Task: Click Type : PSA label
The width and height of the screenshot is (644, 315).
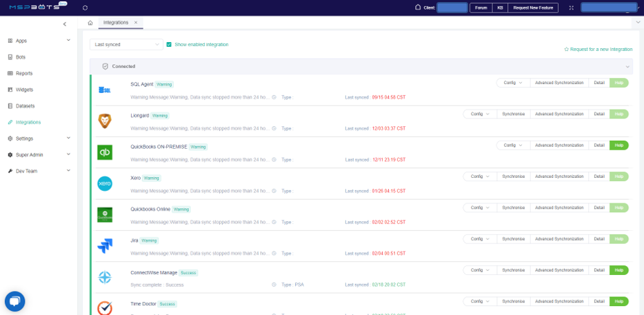Action: (x=293, y=285)
